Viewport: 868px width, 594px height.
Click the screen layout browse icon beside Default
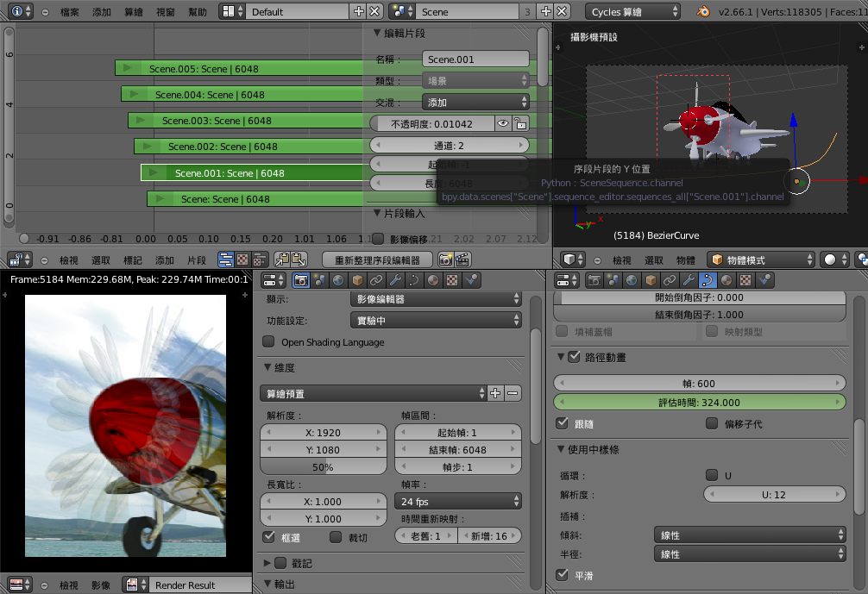pos(231,11)
